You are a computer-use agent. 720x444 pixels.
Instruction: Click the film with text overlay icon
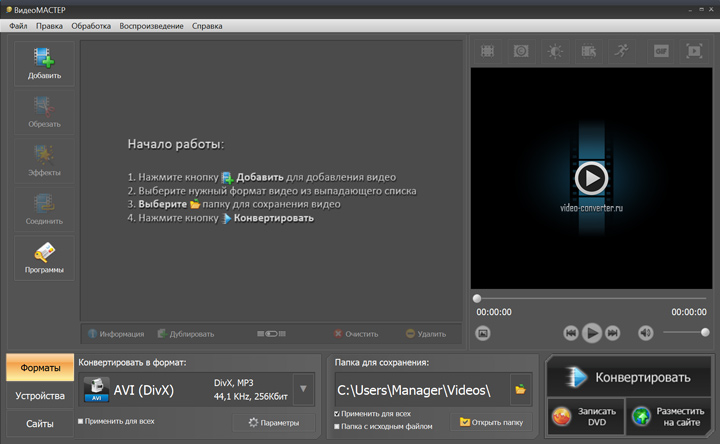588,51
